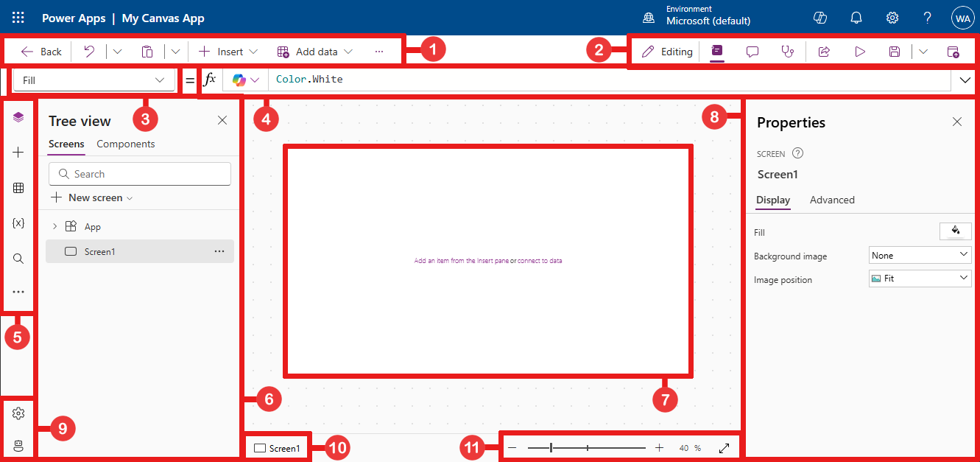Open the Copilot formula dropdown
The image size is (980, 462).
pos(246,80)
